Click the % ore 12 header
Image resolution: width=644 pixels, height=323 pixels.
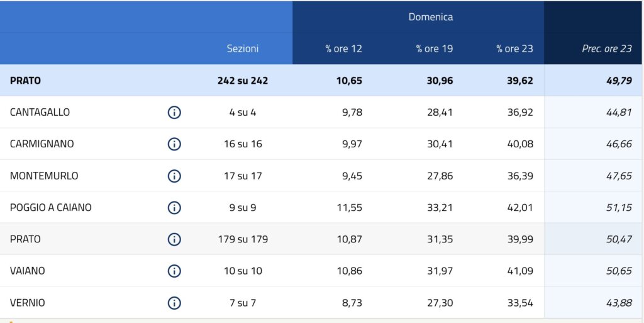click(343, 48)
